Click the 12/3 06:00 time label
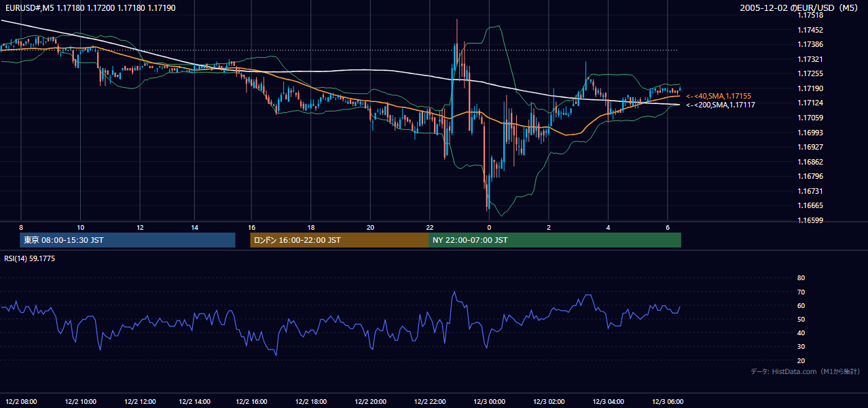This screenshot has width=868, height=408. pyautogui.click(x=668, y=401)
